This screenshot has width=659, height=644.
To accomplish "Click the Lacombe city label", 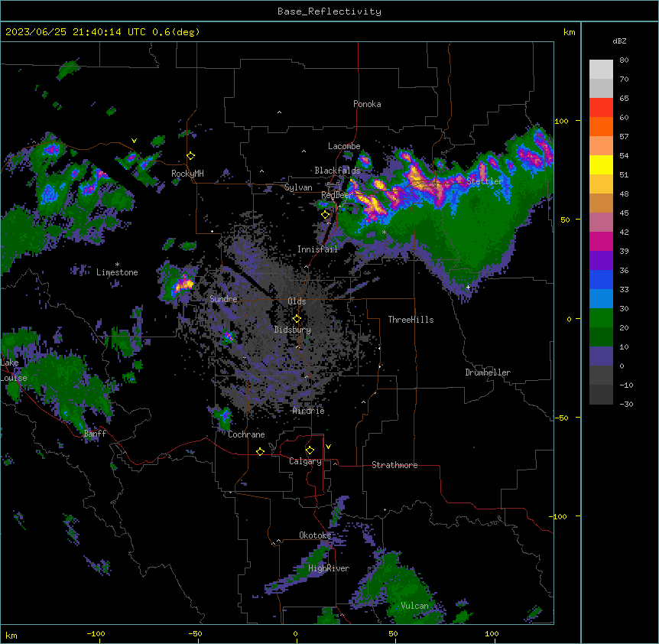I will click(x=344, y=146).
